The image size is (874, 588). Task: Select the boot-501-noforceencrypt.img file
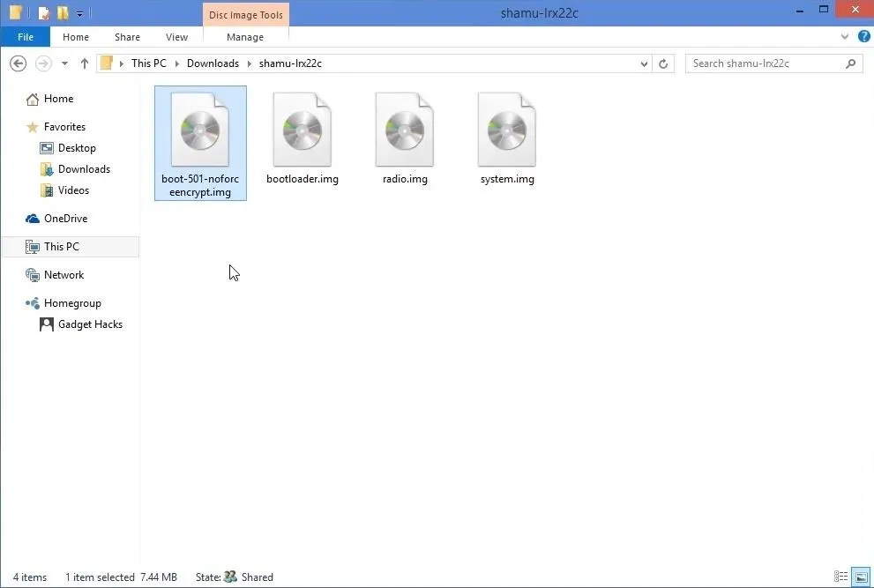[200, 143]
